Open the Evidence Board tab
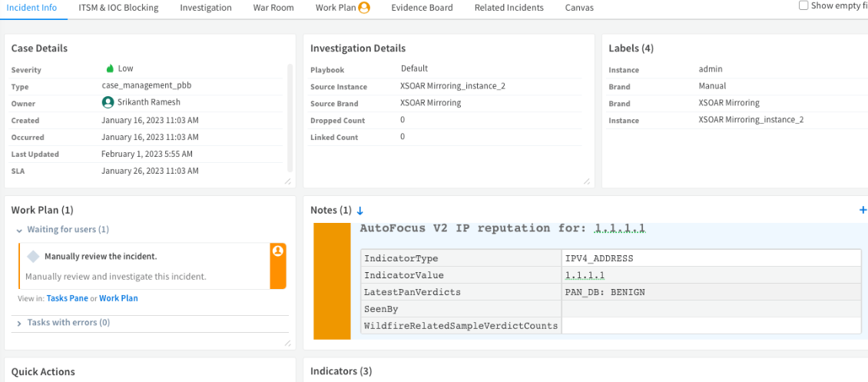Image resolution: width=868 pixels, height=382 pixels. tap(422, 8)
